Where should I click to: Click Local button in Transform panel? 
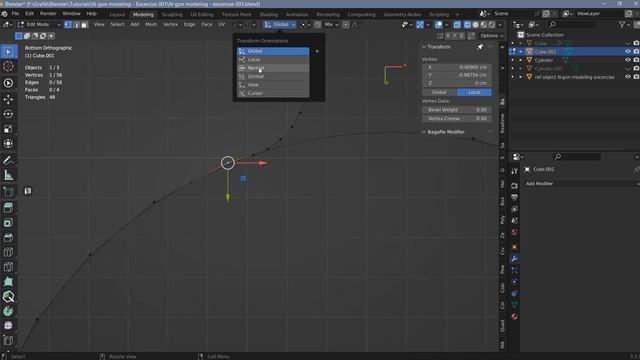pyautogui.click(x=474, y=92)
